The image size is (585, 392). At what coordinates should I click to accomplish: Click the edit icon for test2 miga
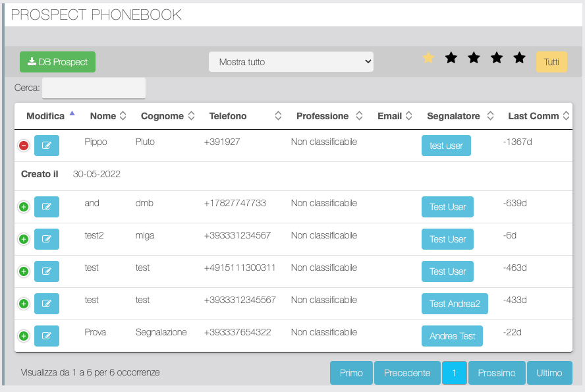47,239
